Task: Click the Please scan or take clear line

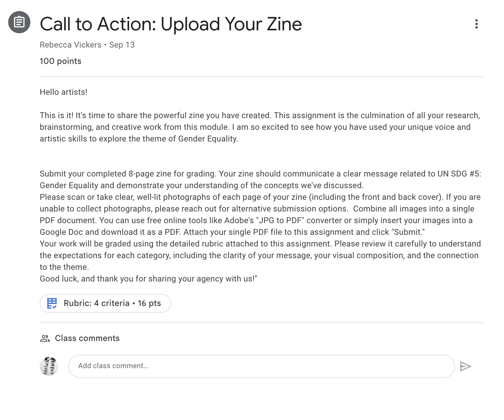Action: pos(260,197)
